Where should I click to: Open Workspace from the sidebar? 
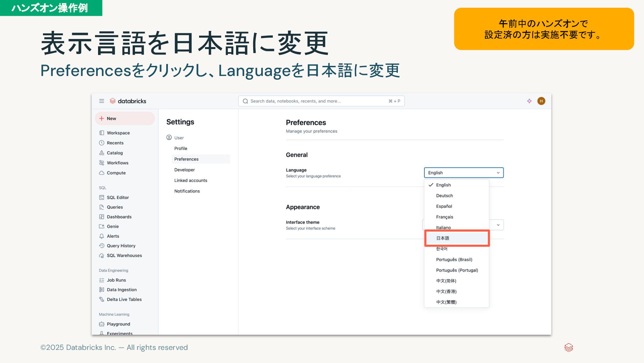tap(118, 133)
